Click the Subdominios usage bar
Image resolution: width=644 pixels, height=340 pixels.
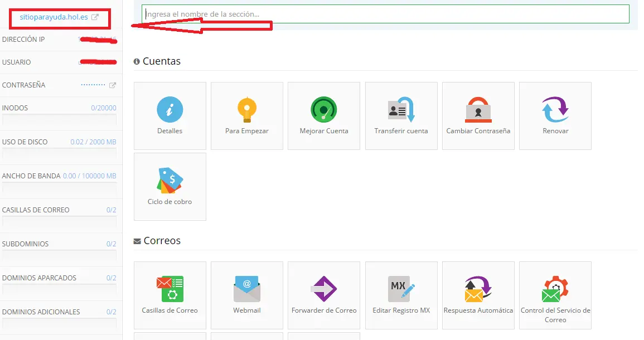(59, 256)
